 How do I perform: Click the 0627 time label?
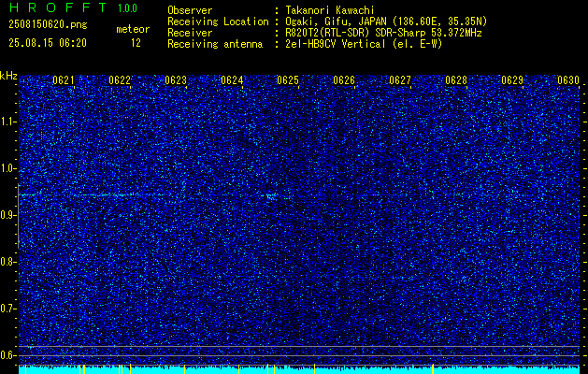coord(400,80)
